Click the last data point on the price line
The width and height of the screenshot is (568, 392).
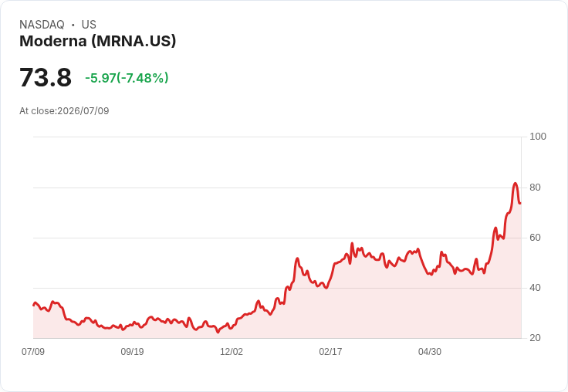(x=520, y=203)
